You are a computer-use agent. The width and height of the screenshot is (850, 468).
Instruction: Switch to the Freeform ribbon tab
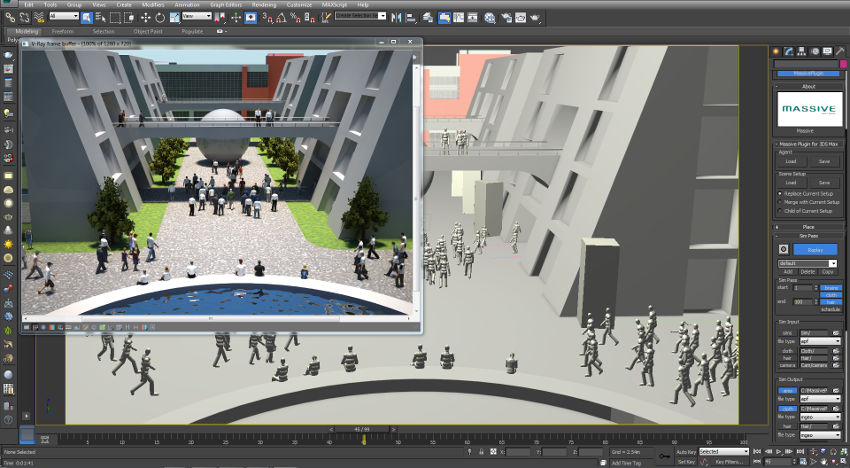(63, 31)
